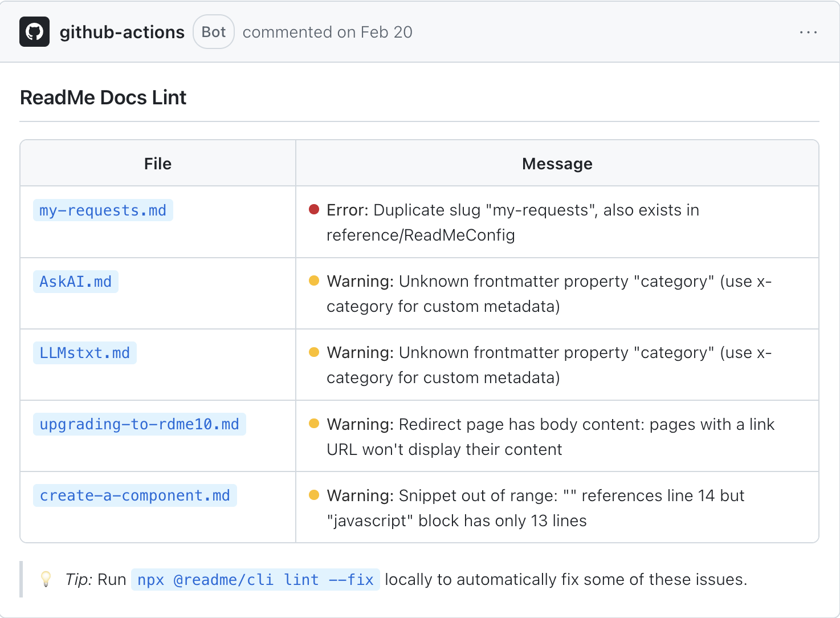
Task: Click the yellow warning dot for create-a-component.md
Action: (314, 494)
